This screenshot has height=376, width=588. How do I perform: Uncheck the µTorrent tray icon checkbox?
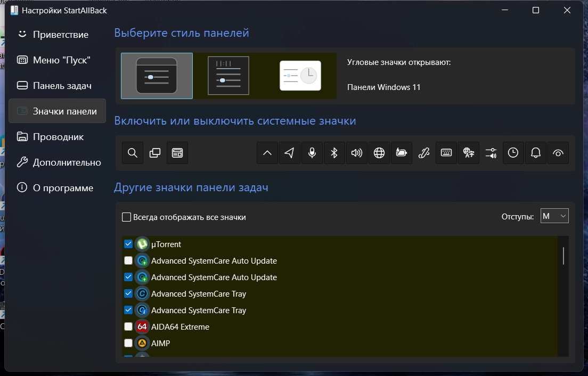click(x=128, y=244)
